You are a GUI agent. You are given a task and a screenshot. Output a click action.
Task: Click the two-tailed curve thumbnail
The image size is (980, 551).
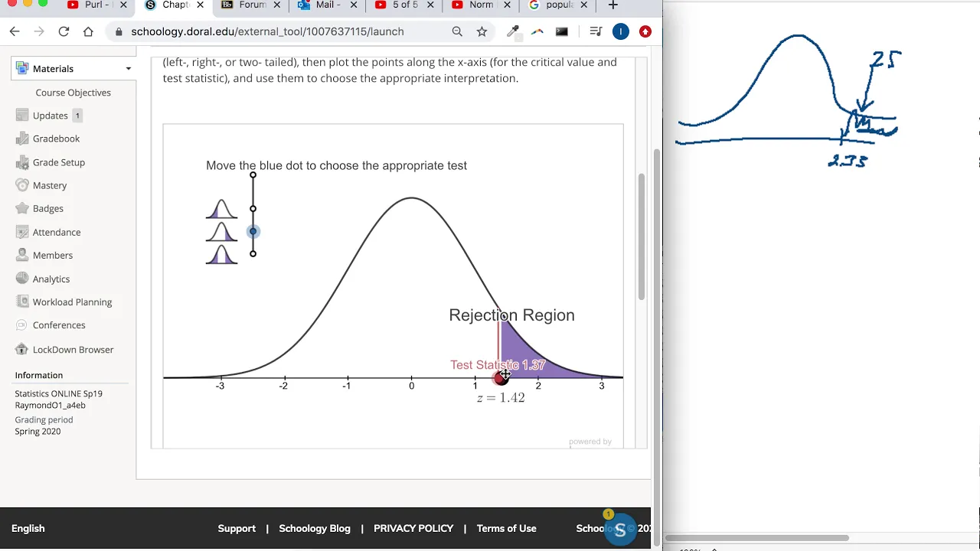tap(221, 254)
